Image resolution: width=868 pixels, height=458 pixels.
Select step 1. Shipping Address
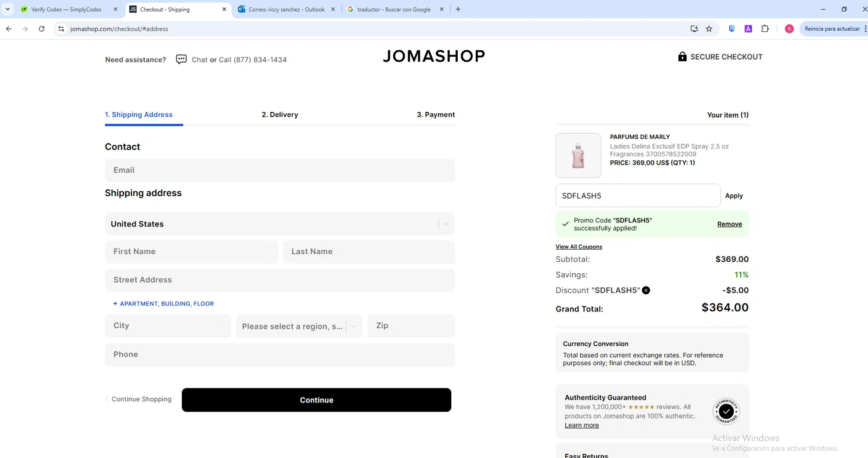pyautogui.click(x=139, y=115)
